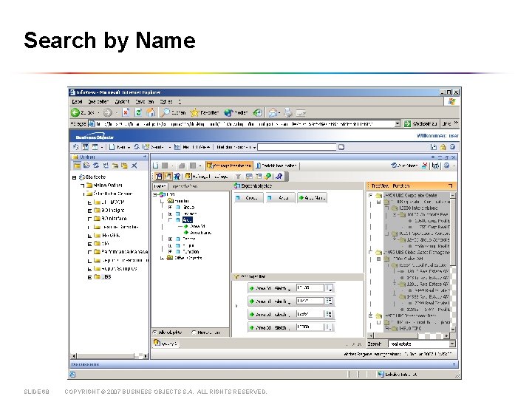Click the first Area Id filter value field

pyautogui.click(x=310, y=288)
